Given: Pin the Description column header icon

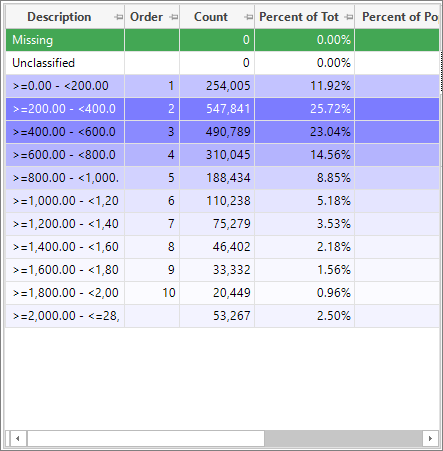Looking at the screenshot, I should pyautogui.click(x=118, y=17).
